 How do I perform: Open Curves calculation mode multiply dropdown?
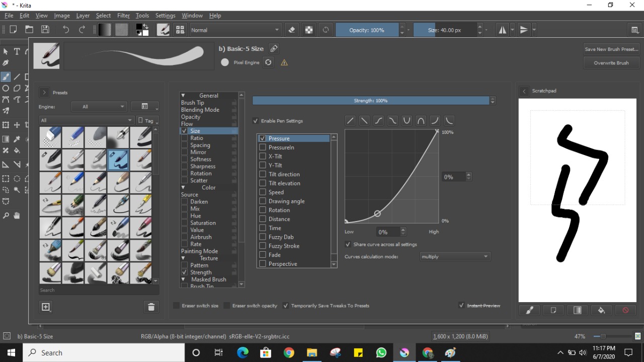point(455,257)
